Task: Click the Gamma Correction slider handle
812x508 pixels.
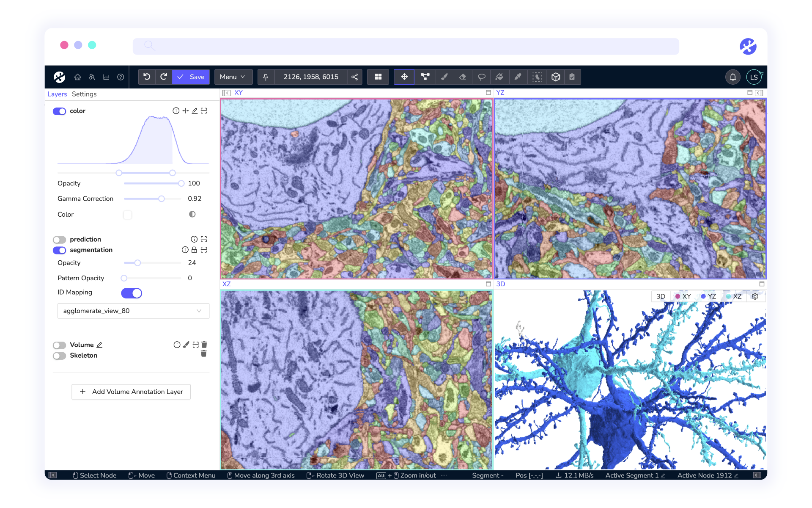Action: [x=162, y=199]
